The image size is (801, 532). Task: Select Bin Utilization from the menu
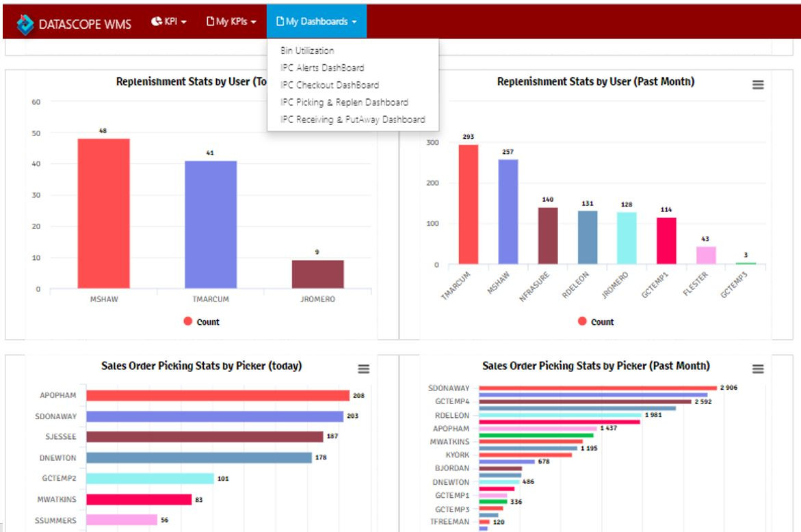tap(306, 50)
